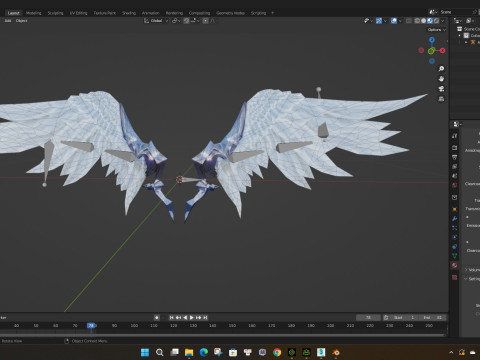Switch to the Geometry Nodes workspace tab
The height and width of the screenshot is (360, 480).
(x=230, y=13)
